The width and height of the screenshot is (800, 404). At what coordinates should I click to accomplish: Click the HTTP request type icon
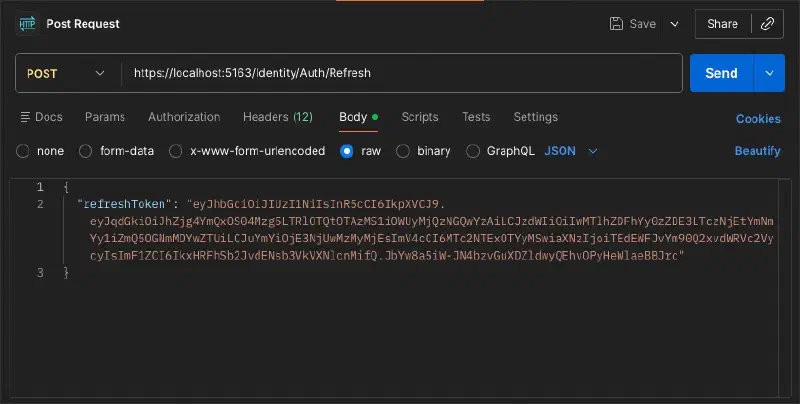pyautogui.click(x=27, y=24)
